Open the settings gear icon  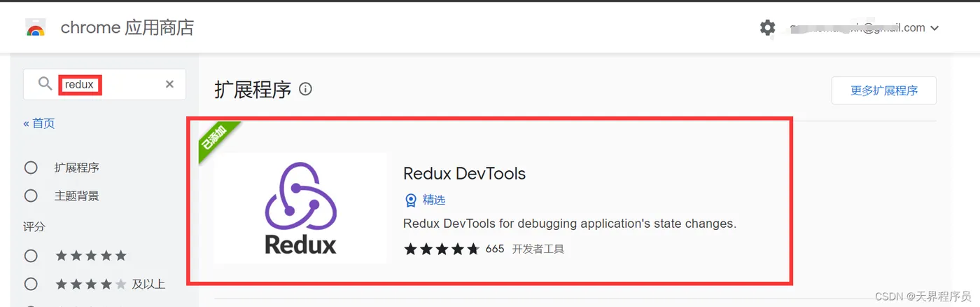pyautogui.click(x=767, y=28)
